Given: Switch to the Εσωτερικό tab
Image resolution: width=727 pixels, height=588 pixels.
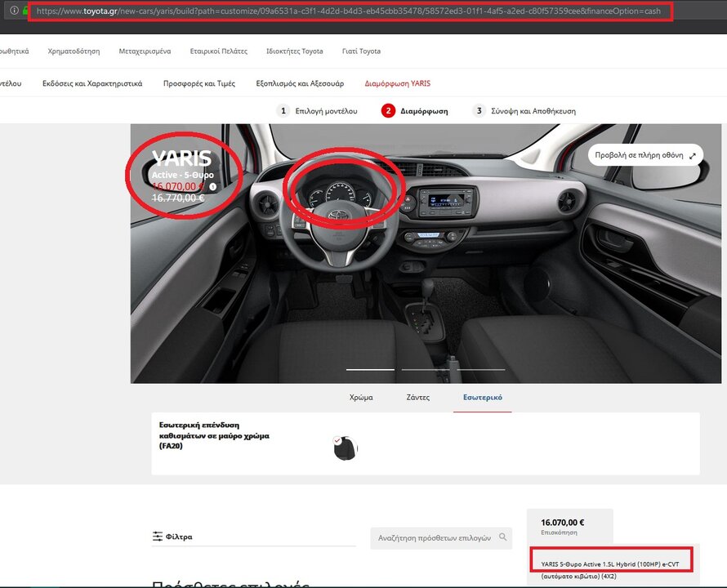Looking at the screenshot, I should (x=483, y=398).
